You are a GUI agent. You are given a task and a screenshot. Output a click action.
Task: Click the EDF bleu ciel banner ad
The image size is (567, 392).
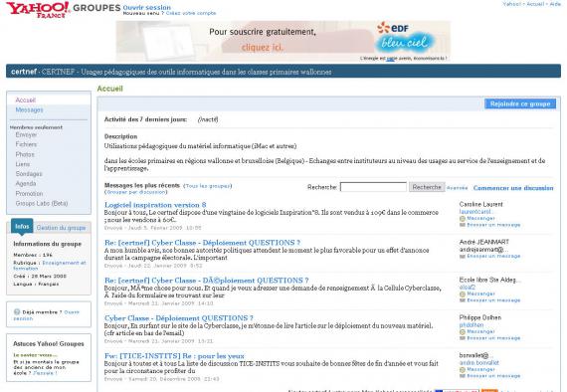(x=283, y=41)
